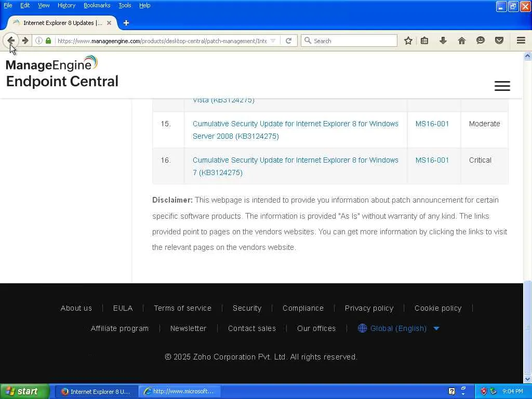The height and width of the screenshot is (399, 532).
Task: Open the History menu
Action: pos(66,5)
